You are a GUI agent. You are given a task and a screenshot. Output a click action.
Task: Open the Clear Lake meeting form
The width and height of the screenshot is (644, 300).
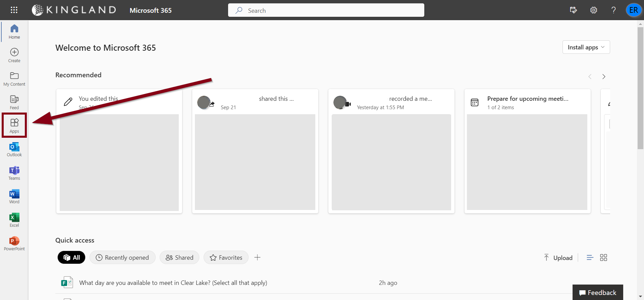173,283
